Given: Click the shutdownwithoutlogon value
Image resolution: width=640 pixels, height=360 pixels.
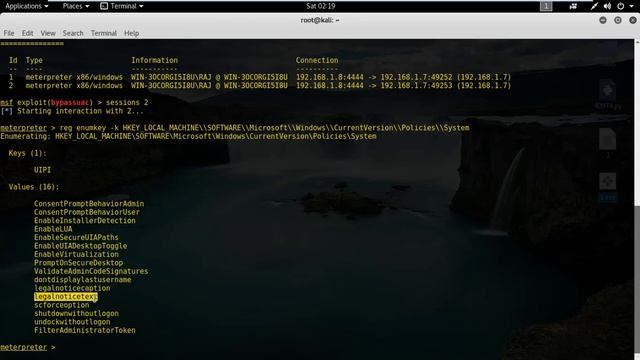Looking at the screenshot, I should click(76, 313).
